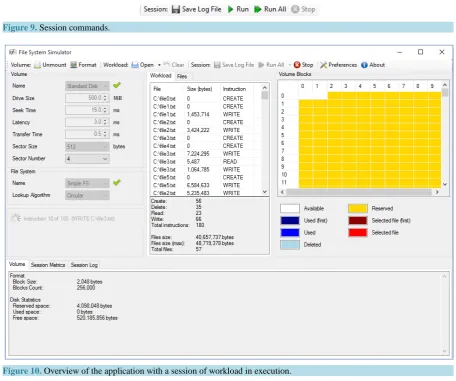
Task: Click the Run button in Figure 9 strip
Action: [238, 9]
